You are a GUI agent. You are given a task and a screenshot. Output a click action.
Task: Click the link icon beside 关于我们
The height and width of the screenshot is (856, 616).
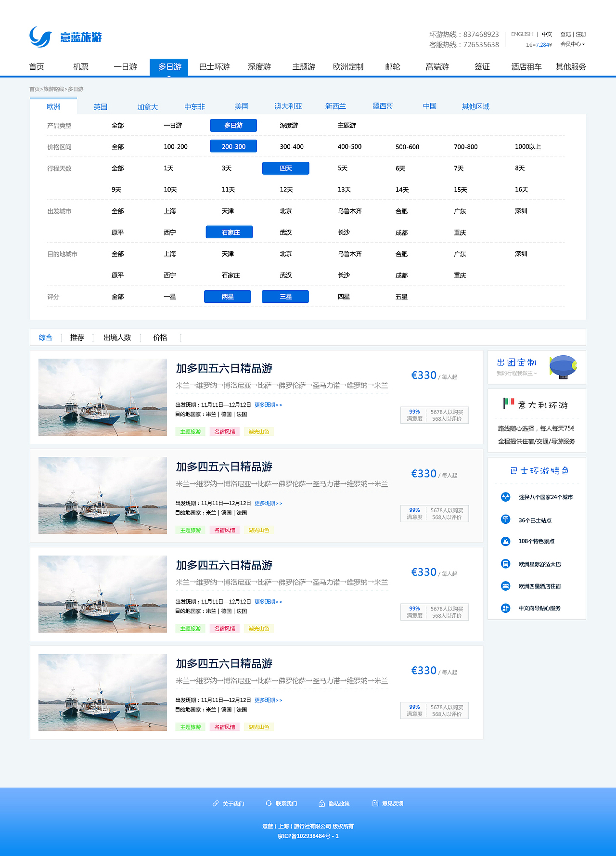216,804
